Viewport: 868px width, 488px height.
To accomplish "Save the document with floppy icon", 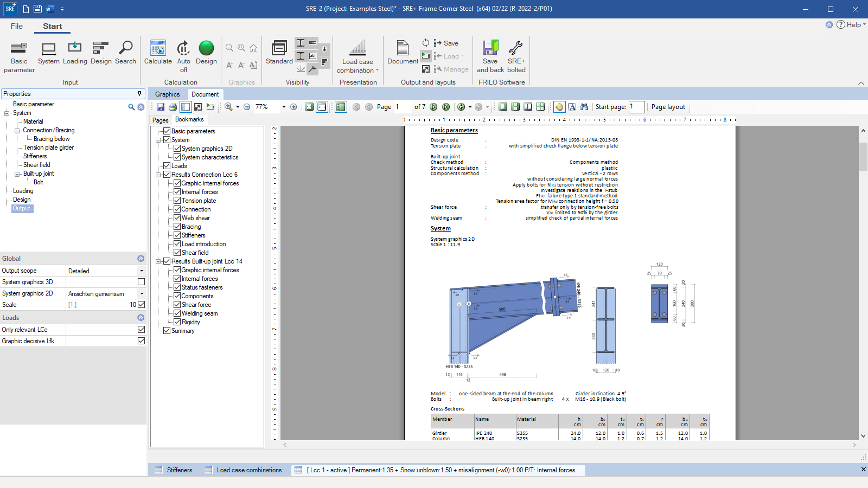I will 161,107.
